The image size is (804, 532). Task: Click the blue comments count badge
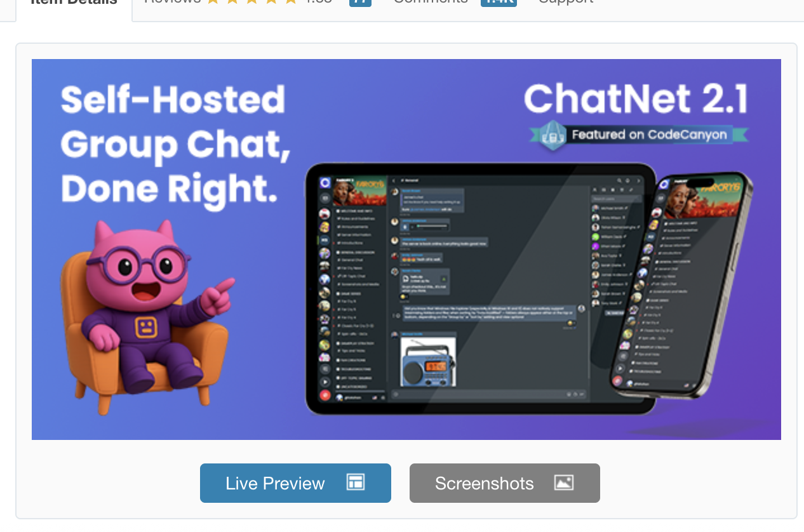[499, 2]
